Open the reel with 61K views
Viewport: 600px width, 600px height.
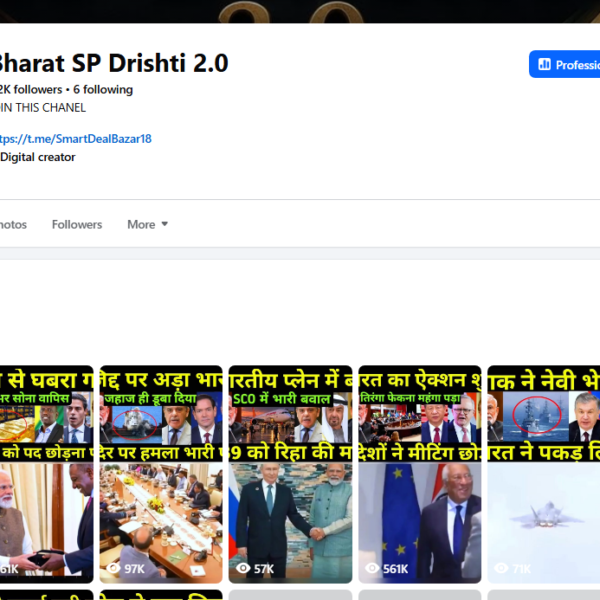click(46, 474)
